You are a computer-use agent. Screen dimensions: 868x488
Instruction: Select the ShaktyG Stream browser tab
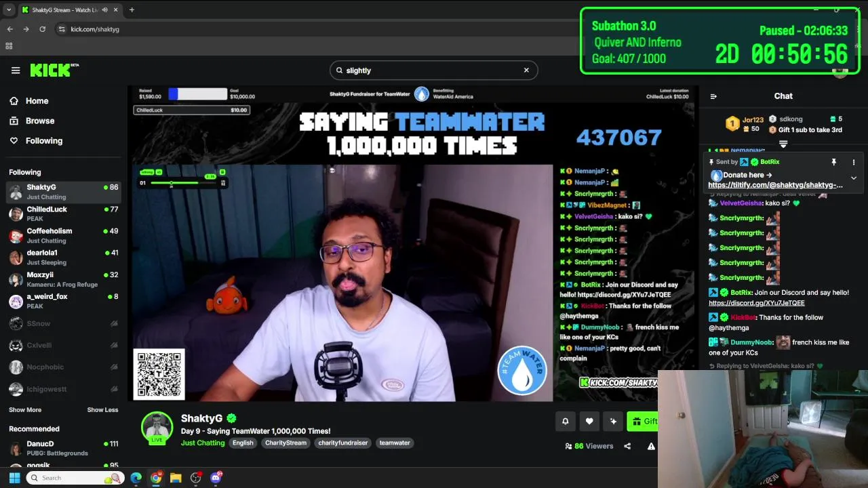(69, 10)
